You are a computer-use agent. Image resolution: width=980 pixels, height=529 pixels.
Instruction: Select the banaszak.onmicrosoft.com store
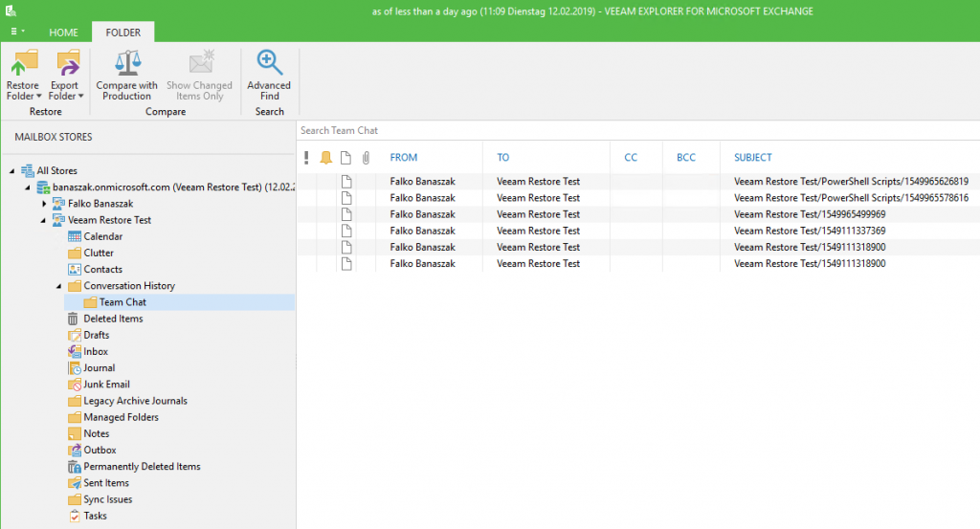click(x=166, y=187)
